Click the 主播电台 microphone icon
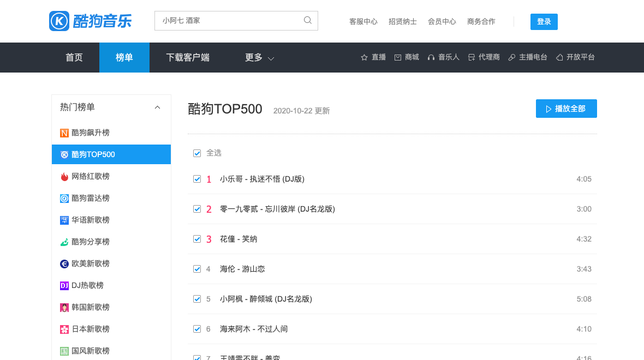644x360 pixels. click(512, 57)
